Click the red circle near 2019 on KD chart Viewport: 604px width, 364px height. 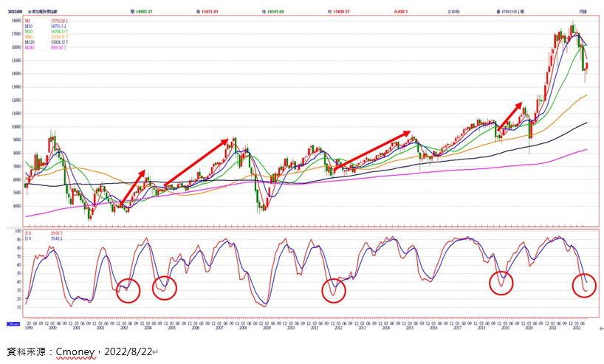pyautogui.click(x=501, y=283)
